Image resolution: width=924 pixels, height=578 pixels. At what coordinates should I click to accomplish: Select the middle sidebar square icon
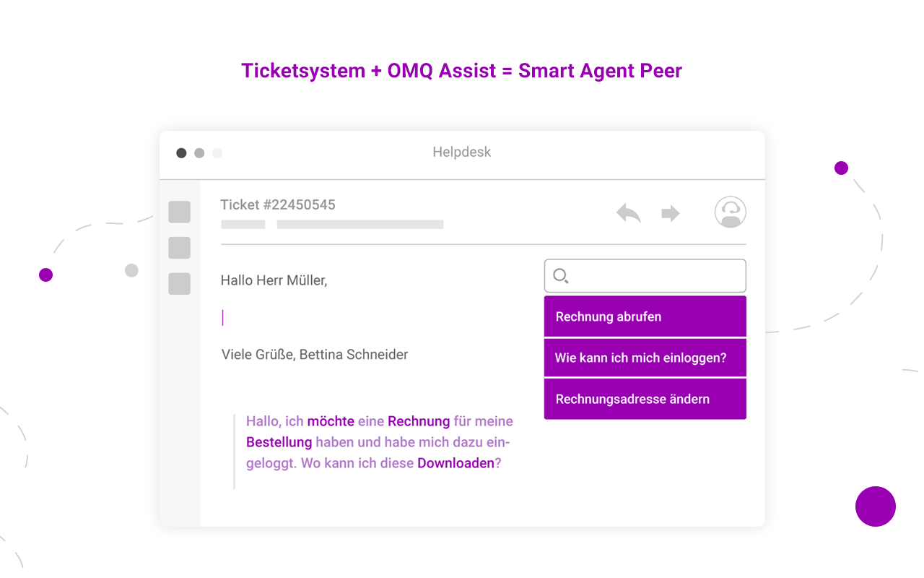(x=179, y=248)
